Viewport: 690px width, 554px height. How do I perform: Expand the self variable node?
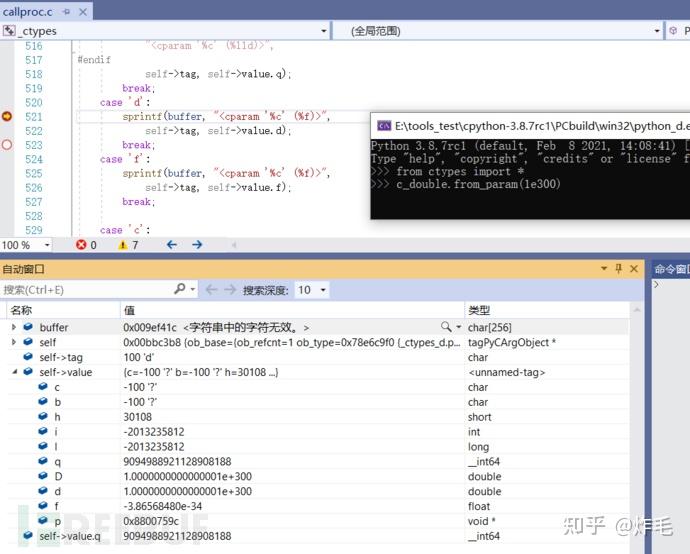pyautogui.click(x=14, y=342)
